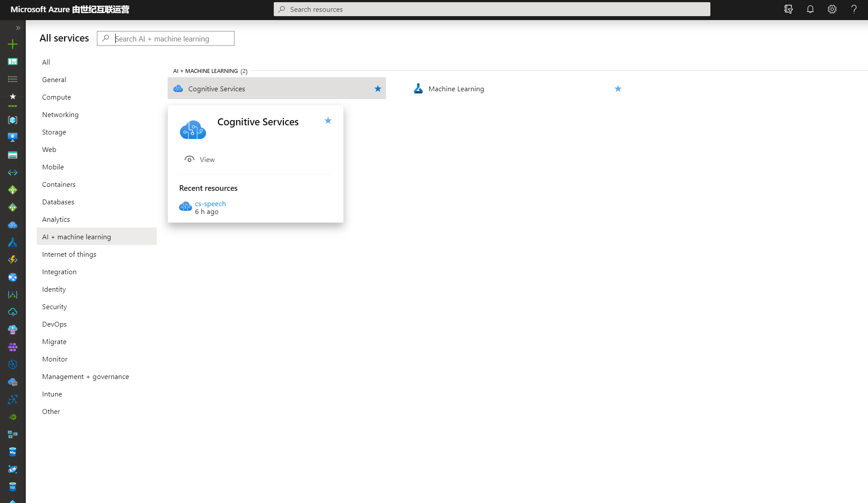Open Virtual machines monitor icon in the sidebar
This screenshot has height=503, width=868.
[x=13, y=137]
